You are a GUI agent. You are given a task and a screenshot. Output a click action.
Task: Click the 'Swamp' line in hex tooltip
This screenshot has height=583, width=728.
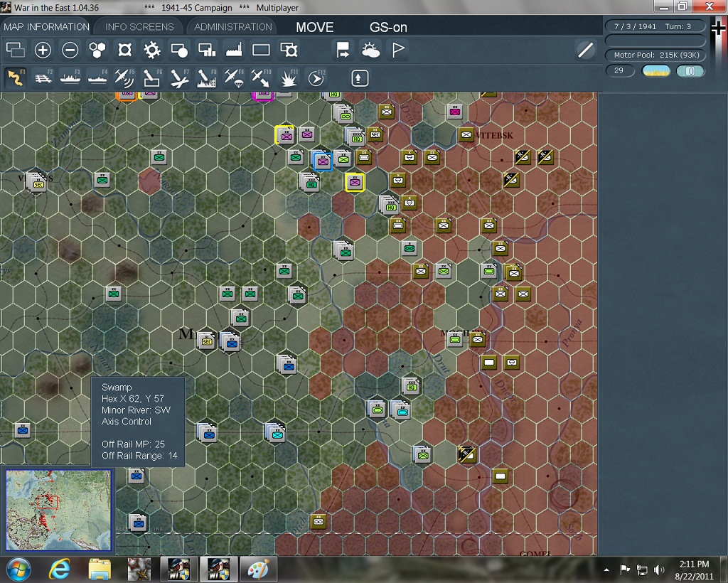pyautogui.click(x=117, y=387)
